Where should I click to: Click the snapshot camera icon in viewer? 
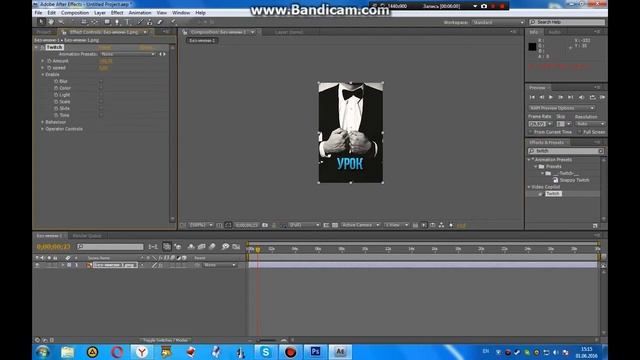click(x=265, y=225)
